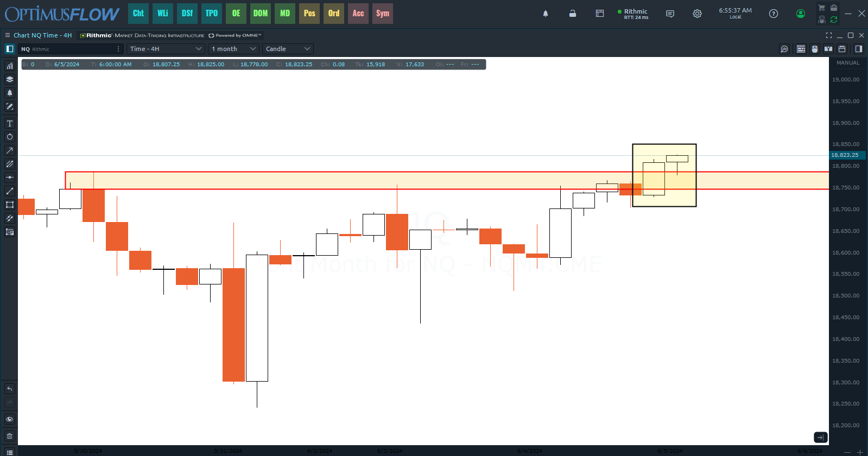Screen dimensions: 868x456
Task: Click the shopping cart icon at top-right
Action: point(822,8)
